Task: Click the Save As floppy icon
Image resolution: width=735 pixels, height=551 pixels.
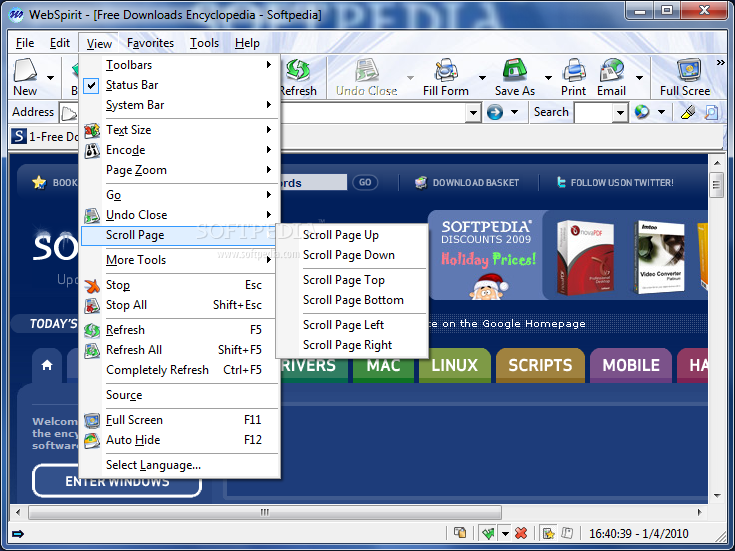Action: tap(515, 70)
